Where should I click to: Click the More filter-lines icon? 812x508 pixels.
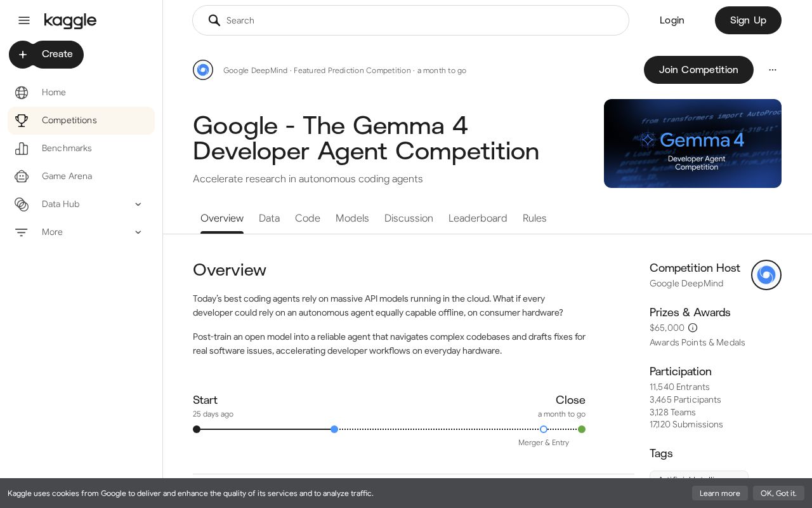point(22,232)
